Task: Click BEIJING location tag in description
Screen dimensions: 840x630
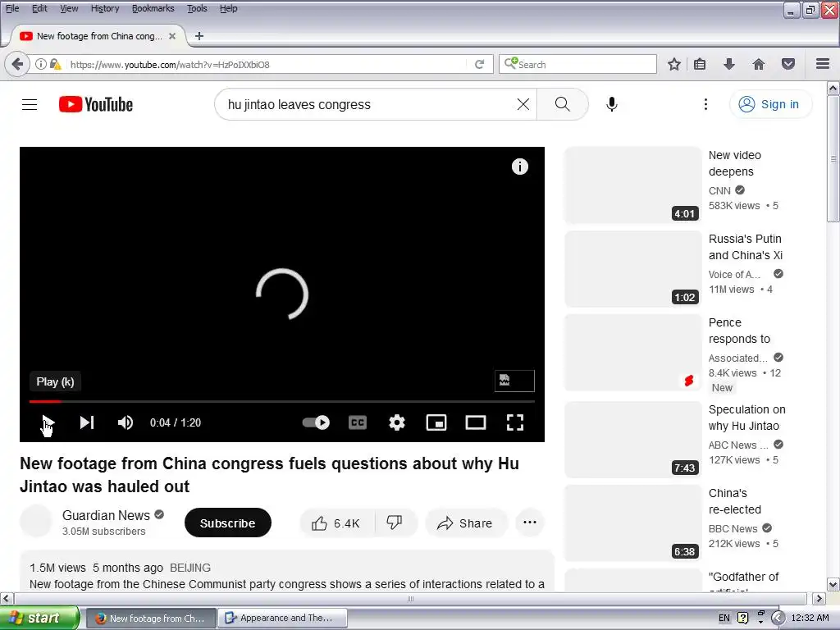Action: tap(190, 568)
